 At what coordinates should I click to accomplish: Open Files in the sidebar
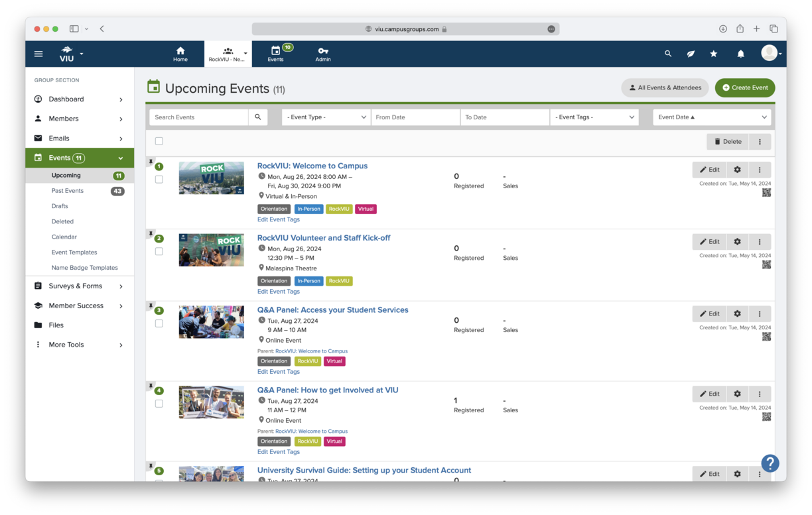(80, 325)
